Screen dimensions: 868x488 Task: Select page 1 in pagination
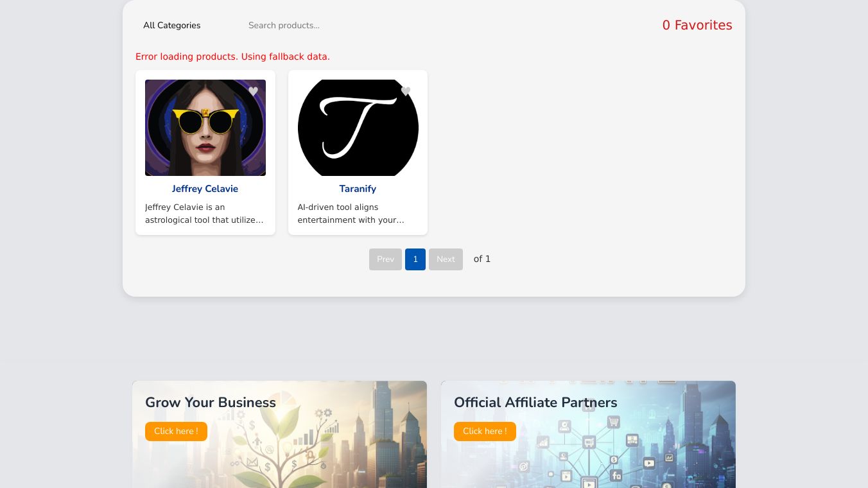tap(415, 259)
